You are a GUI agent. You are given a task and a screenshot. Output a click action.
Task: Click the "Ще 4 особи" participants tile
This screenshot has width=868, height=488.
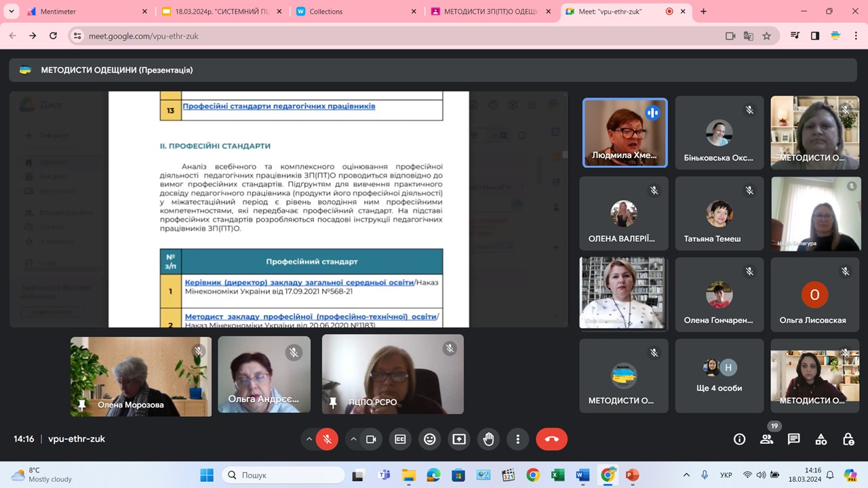pyautogui.click(x=719, y=376)
